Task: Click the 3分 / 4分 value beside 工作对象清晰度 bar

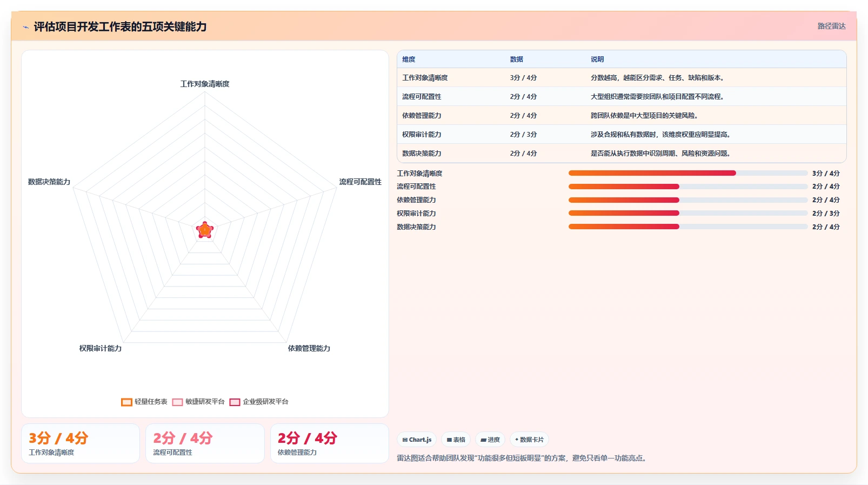Action: tap(826, 174)
